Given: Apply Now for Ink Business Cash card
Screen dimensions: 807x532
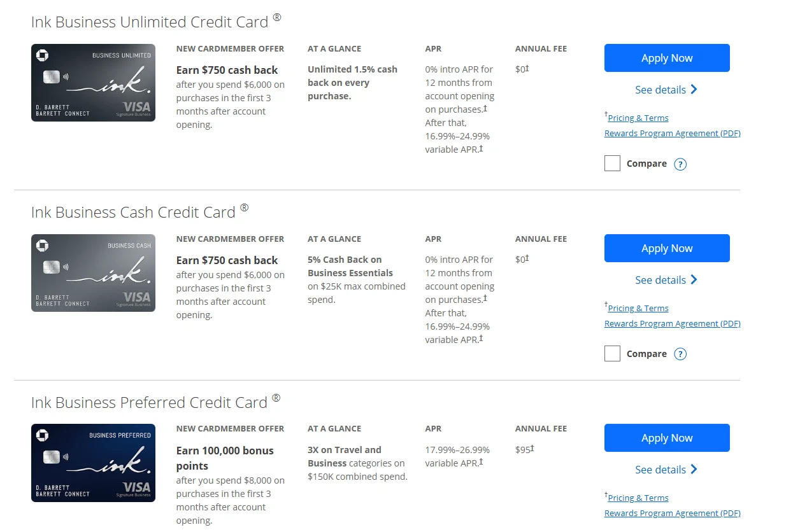Looking at the screenshot, I should (x=667, y=248).
